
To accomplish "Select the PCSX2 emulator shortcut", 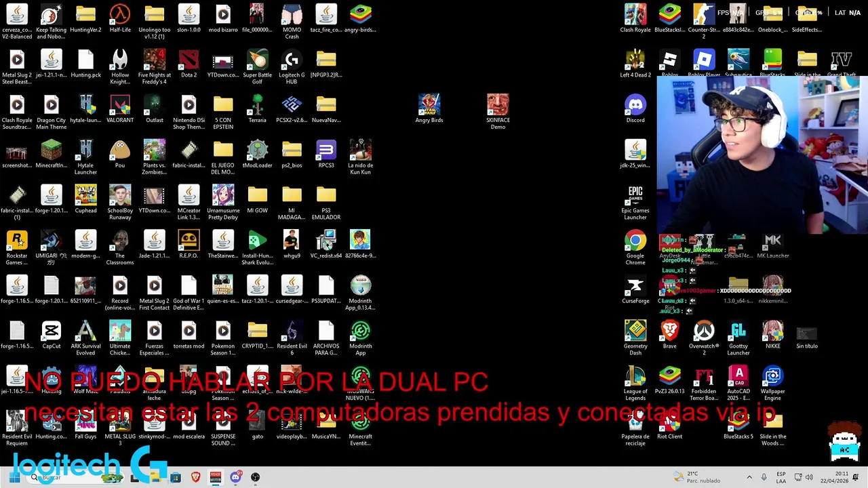I will [292, 109].
